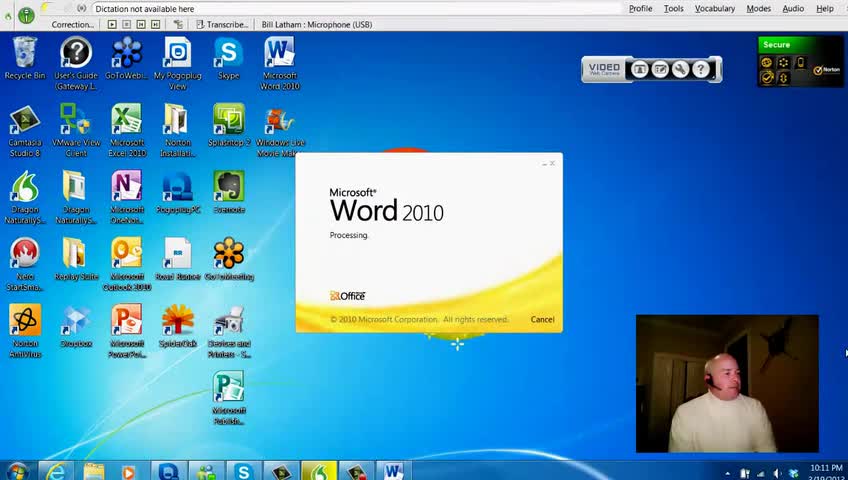Select the Norton Installation folder icon

177,130
